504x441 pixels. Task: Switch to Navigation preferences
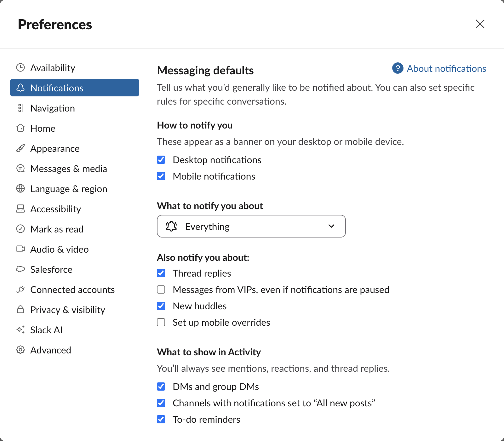tap(75, 108)
